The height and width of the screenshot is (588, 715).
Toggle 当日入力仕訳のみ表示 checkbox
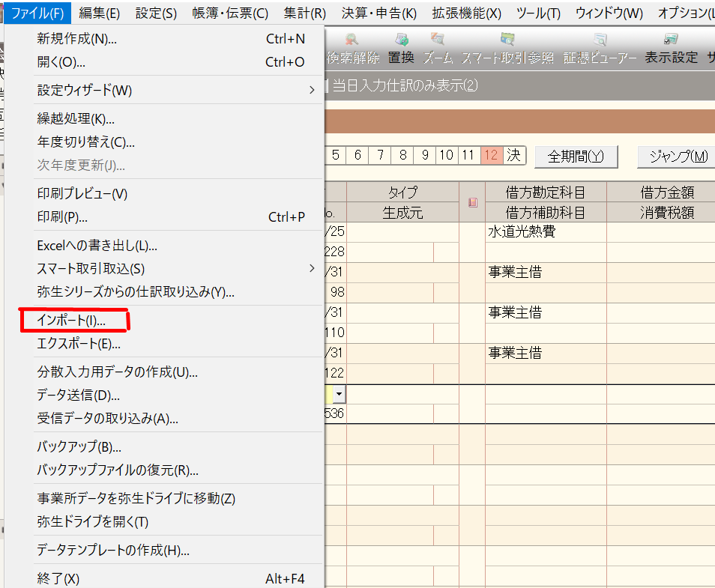point(328,85)
